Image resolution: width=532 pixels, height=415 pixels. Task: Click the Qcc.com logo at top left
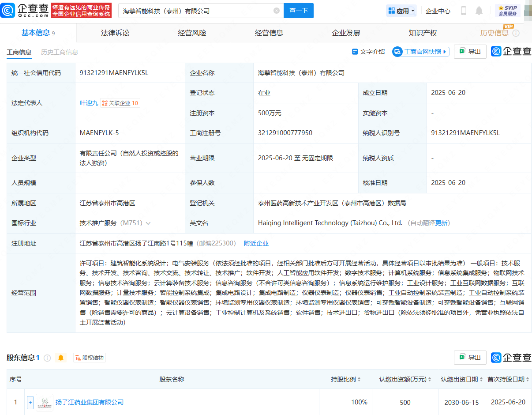tap(25, 10)
